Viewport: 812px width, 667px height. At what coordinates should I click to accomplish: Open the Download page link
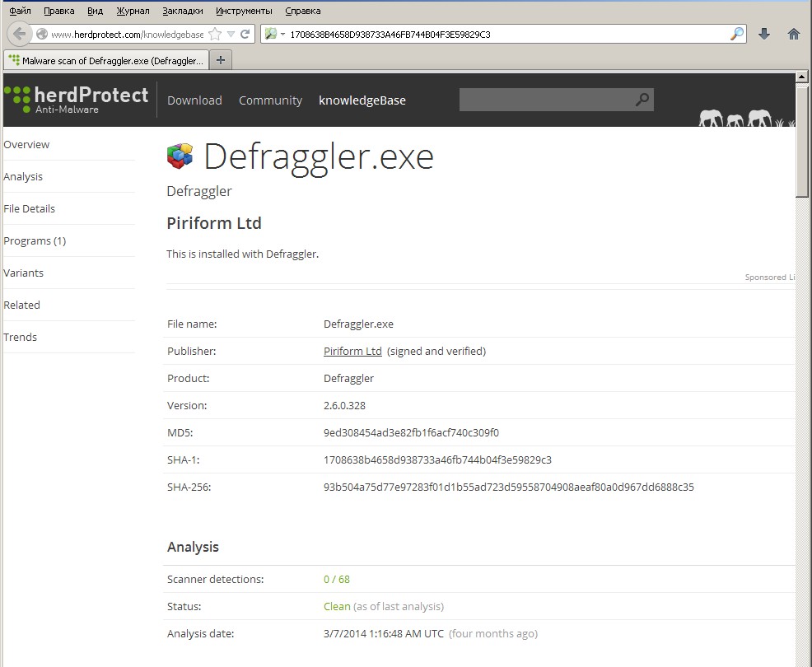tap(194, 100)
